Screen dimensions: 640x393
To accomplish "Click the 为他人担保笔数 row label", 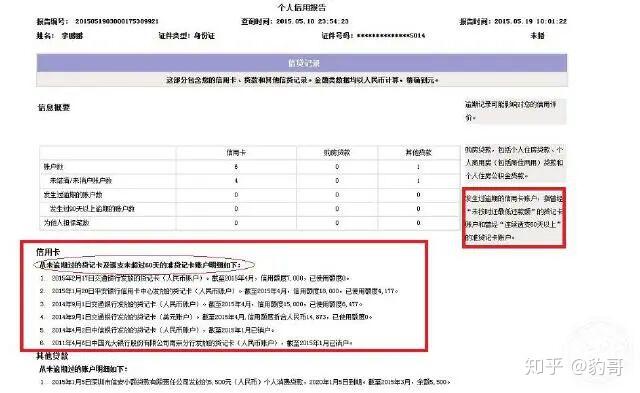I will tap(67, 223).
